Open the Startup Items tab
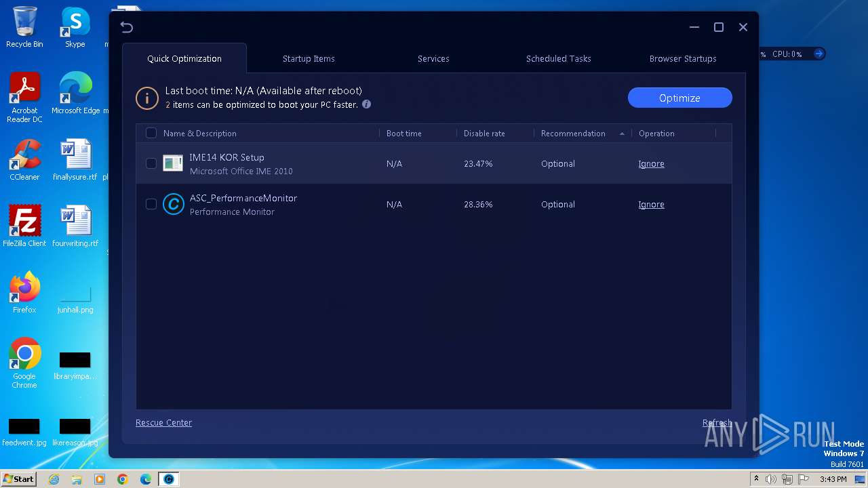868x488 pixels. (x=309, y=58)
